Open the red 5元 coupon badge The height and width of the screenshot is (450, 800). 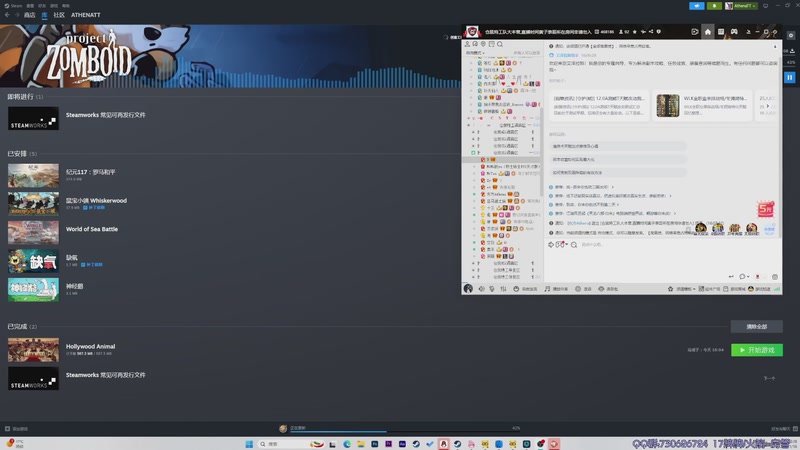pos(765,209)
